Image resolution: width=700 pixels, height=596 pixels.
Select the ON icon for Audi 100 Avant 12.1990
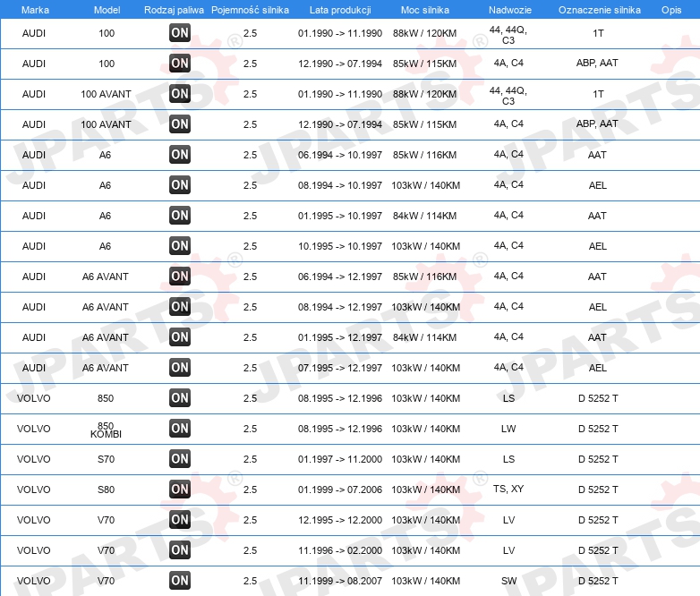180,124
